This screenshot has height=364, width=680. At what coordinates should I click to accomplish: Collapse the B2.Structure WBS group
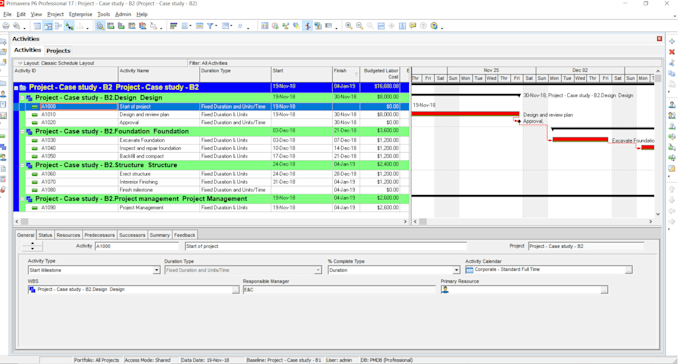(x=23, y=165)
